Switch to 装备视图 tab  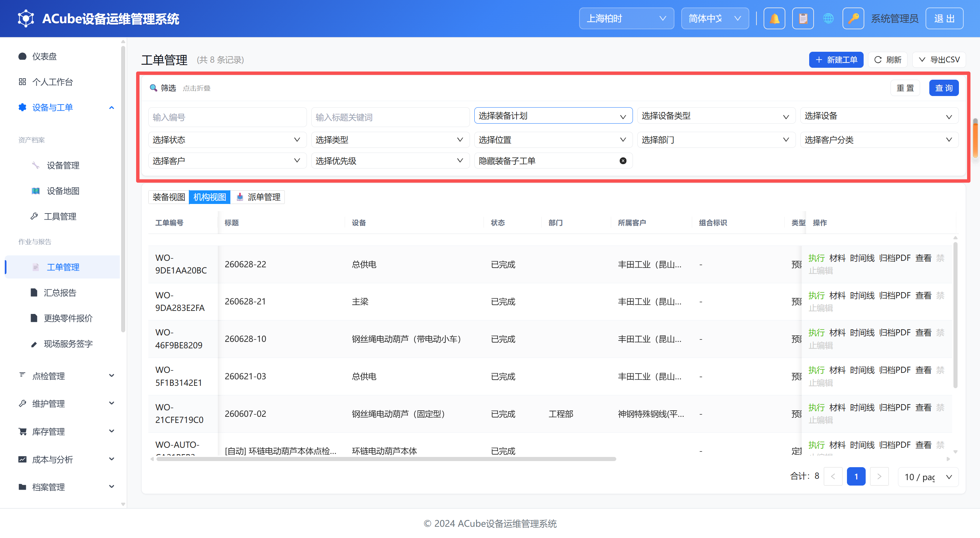(168, 197)
